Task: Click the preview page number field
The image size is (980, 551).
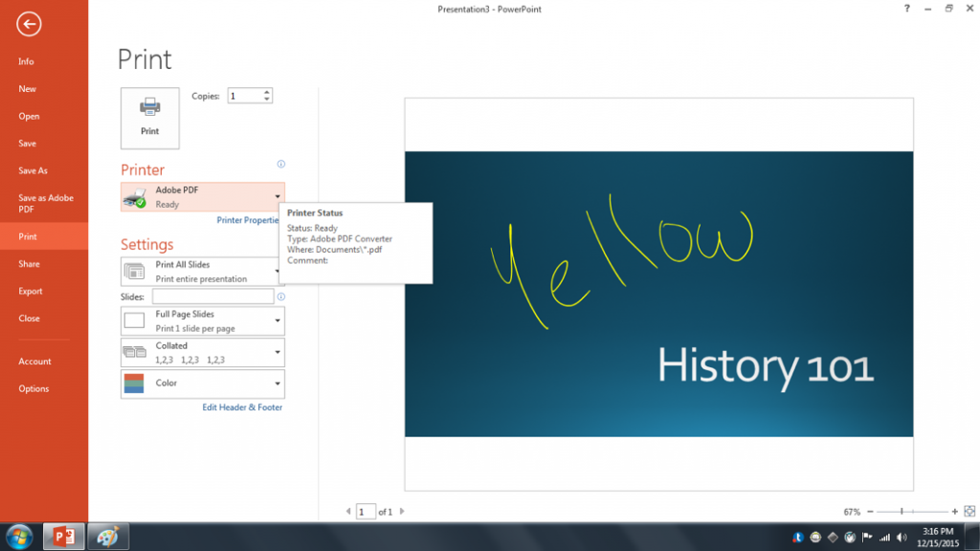Action: point(366,512)
